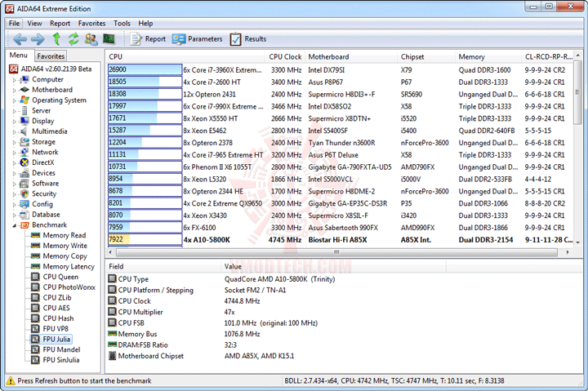The width and height of the screenshot is (588, 391).
Task: Select the CPU Hash benchmark icon
Action: coord(35,318)
